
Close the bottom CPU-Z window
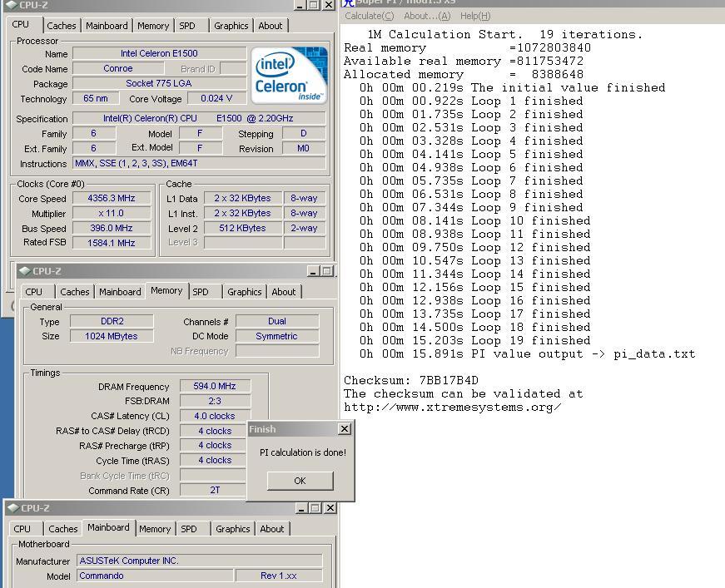[330, 508]
